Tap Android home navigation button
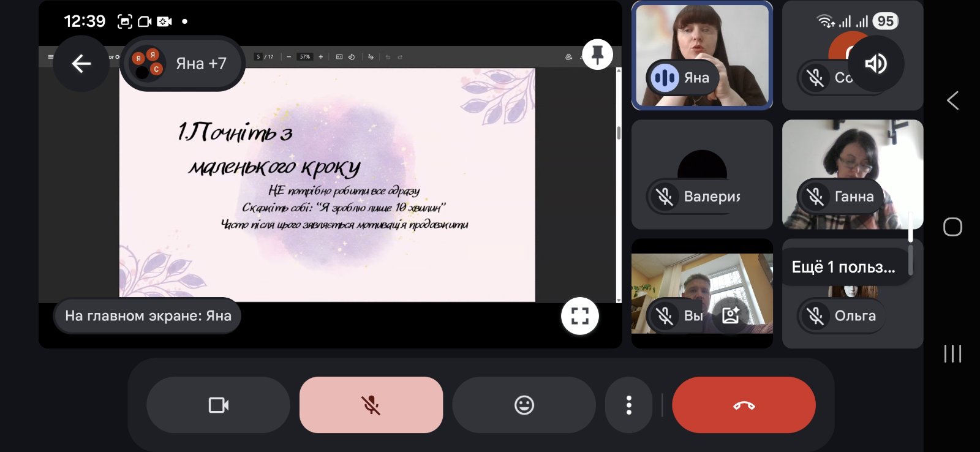980x452 pixels. pos(952,227)
